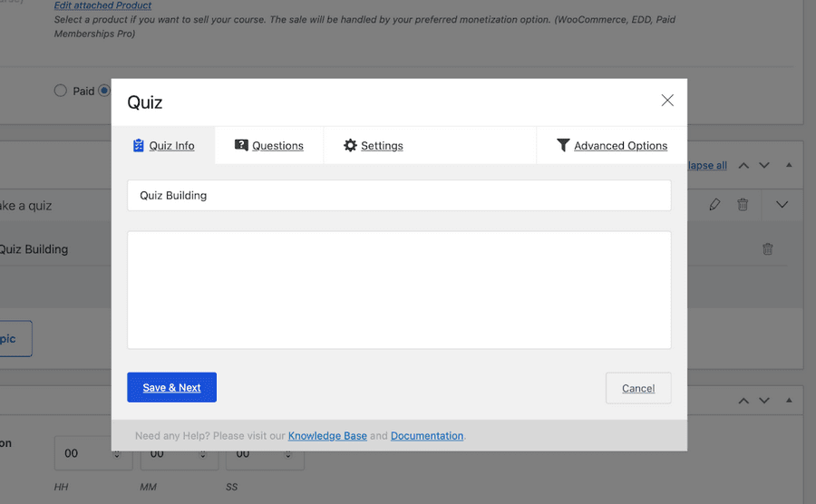Switch to the Questions tab
816x504 pixels.
tap(269, 145)
